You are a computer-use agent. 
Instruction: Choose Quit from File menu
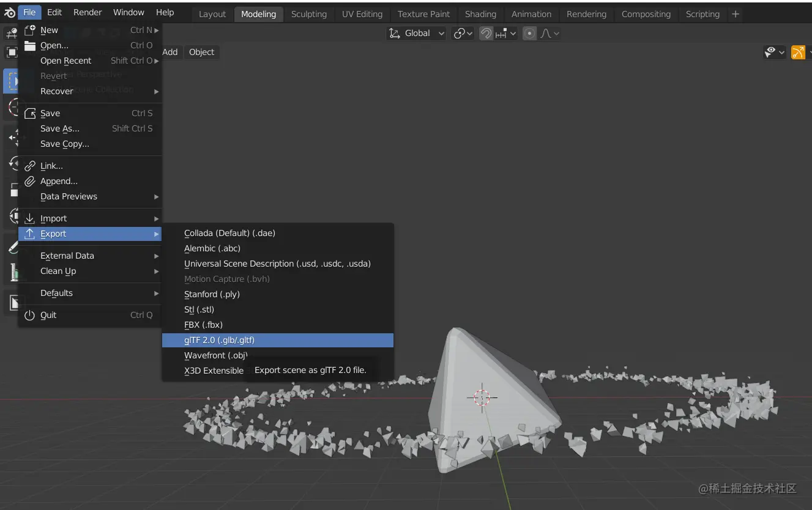tap(91, 315)
